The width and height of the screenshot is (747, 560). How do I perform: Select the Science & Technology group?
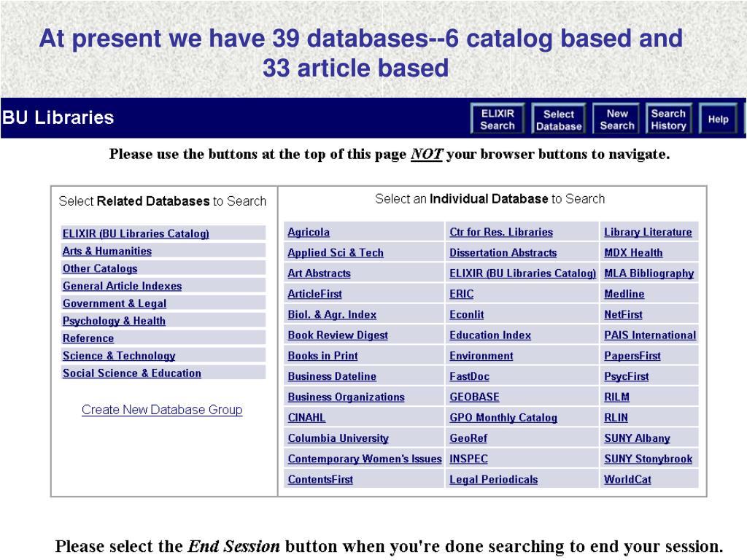click(119, 356)
